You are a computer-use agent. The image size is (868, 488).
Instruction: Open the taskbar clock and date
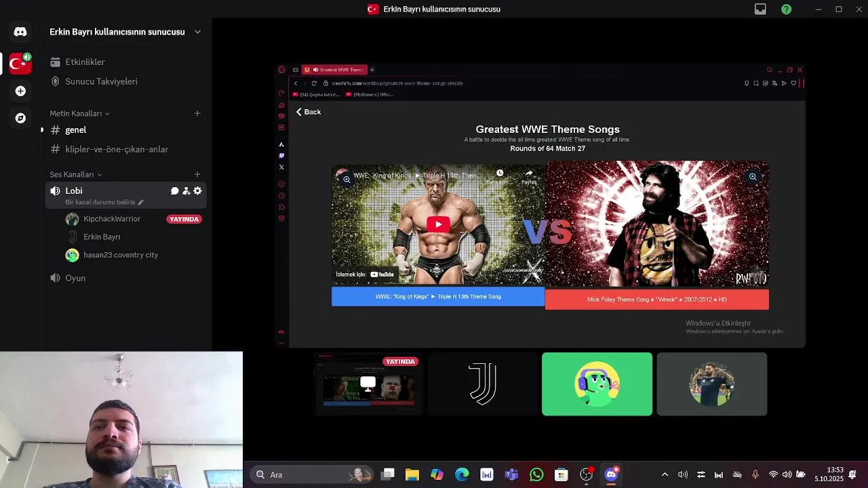pyautogui.click(x=829, y=474)
